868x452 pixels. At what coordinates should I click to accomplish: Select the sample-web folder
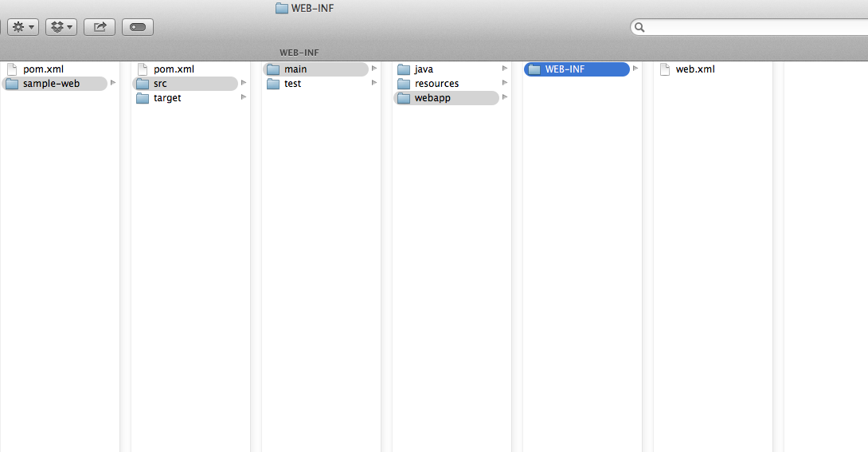coord(54,84)
